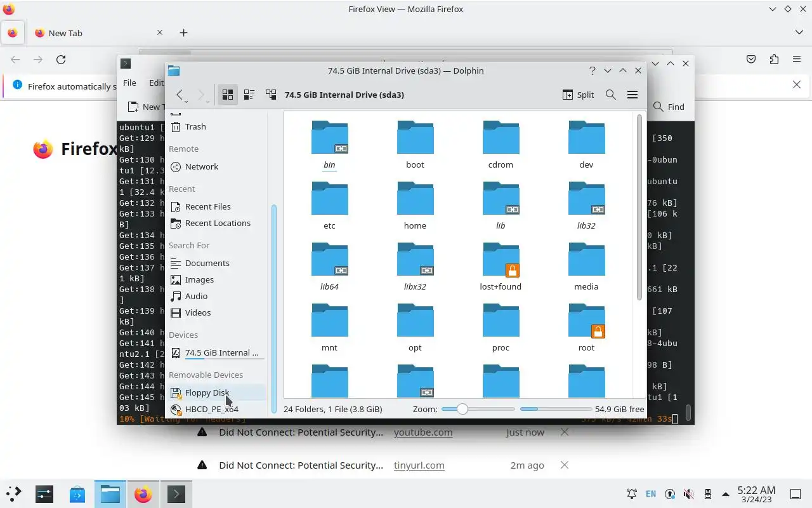Click muted volume icon in system tray
Image resolution: width=812 pixels, height=508 pixels.
689,493
